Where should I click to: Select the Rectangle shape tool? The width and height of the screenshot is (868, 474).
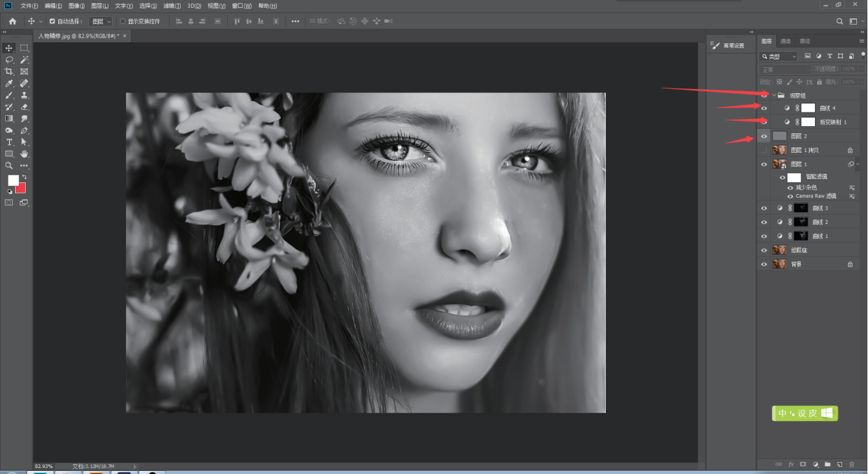point(9,154)
